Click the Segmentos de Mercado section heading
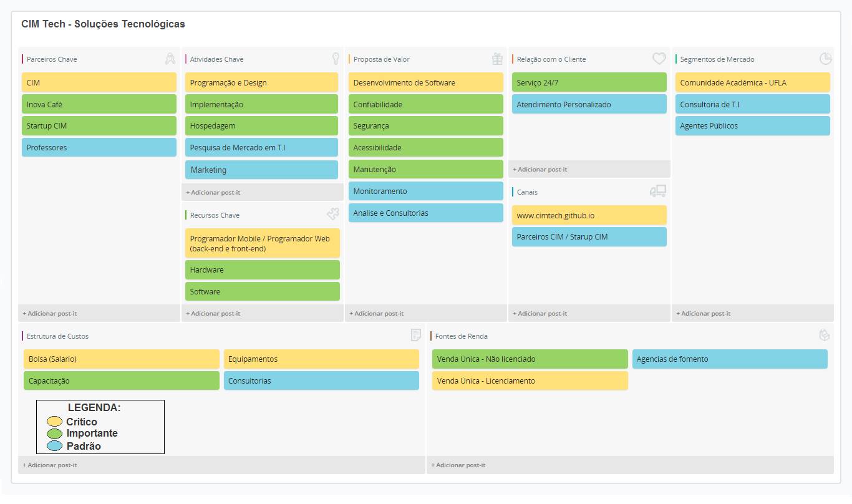Image resolution: width=852 pixels, height=504 pixels. pyautogui.click(x=717, y=59)
